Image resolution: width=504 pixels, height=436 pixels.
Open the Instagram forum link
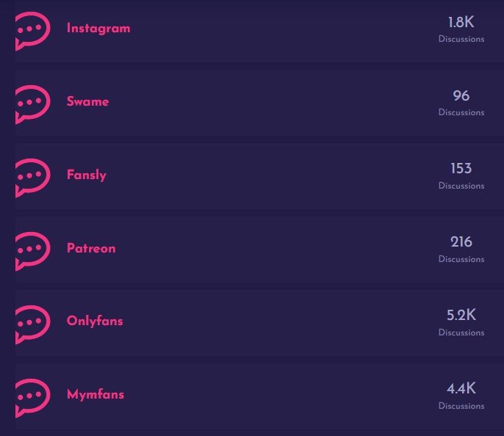(98, 29)
